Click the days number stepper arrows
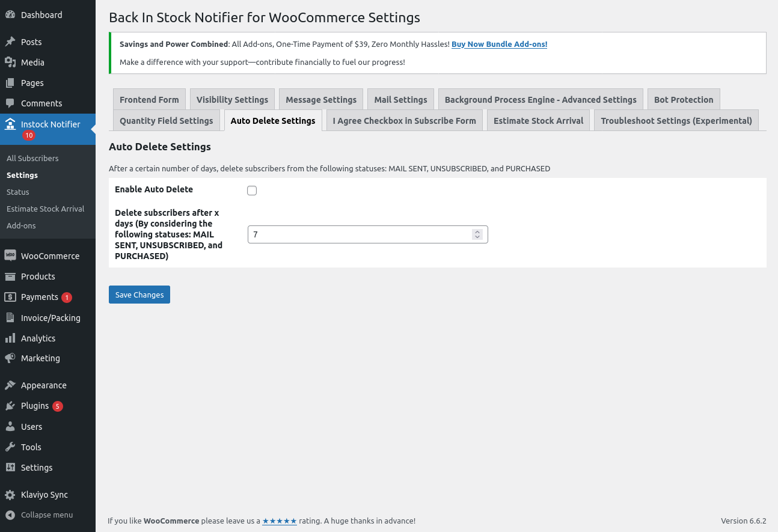 pyautogui.click(x=477, y=234)
